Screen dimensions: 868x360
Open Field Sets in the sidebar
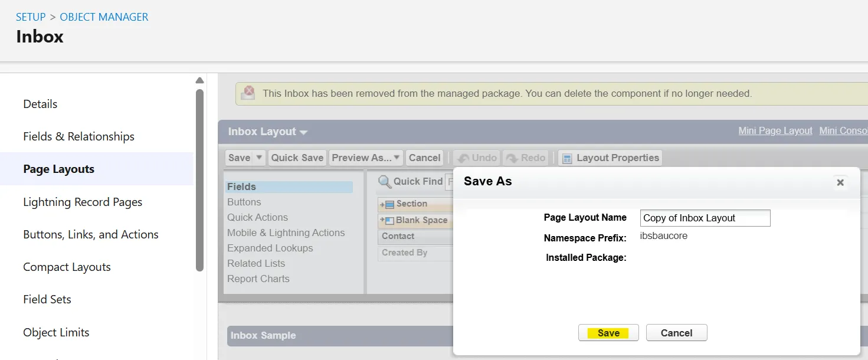(47, 299)
